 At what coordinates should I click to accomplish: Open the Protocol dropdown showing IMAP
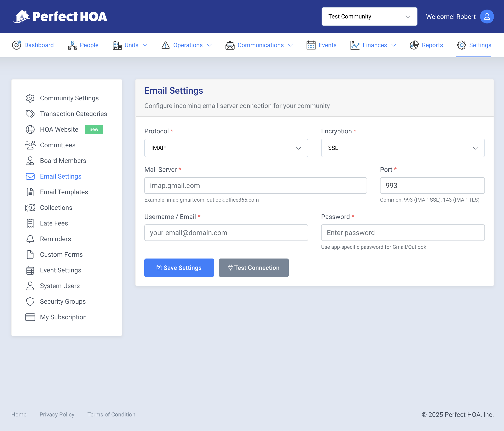tap(226, 148)
